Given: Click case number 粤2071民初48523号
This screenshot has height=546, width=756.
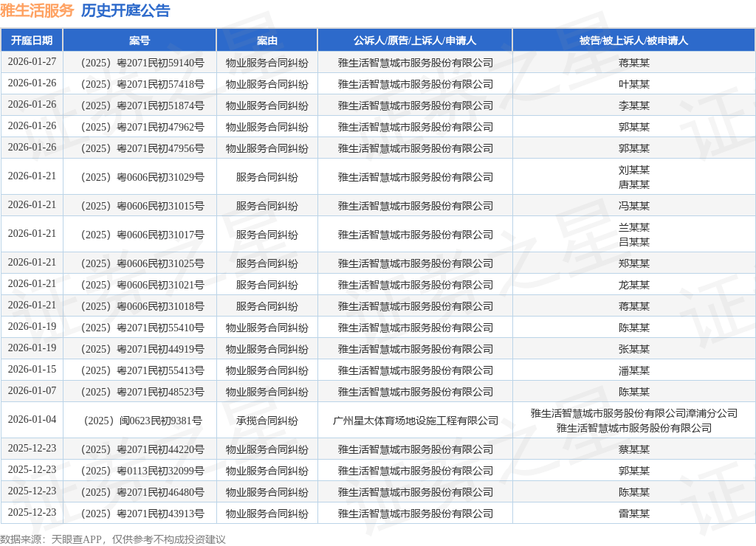Looking at the screenshot, I should (x=142, y=392).
